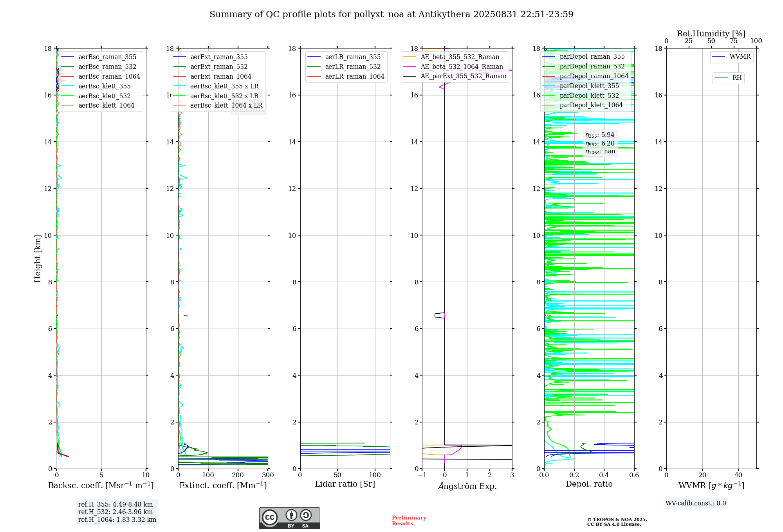Click the Depol. ratio axis label
The image size is (783, 532).
[589, 484]
